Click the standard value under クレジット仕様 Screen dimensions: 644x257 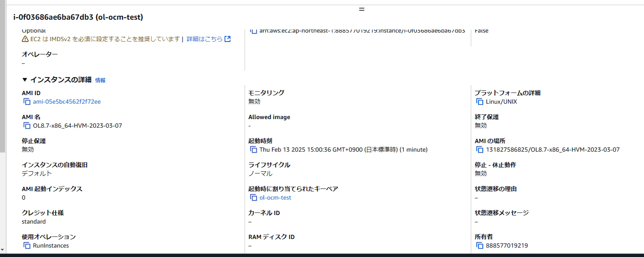click(x=34, y=222)
